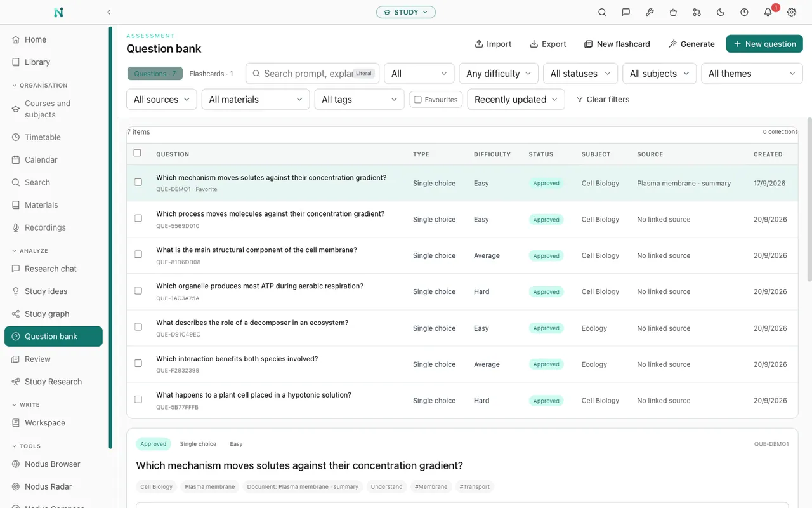
Task: Open the wrench tools icon
Action: 650,12
